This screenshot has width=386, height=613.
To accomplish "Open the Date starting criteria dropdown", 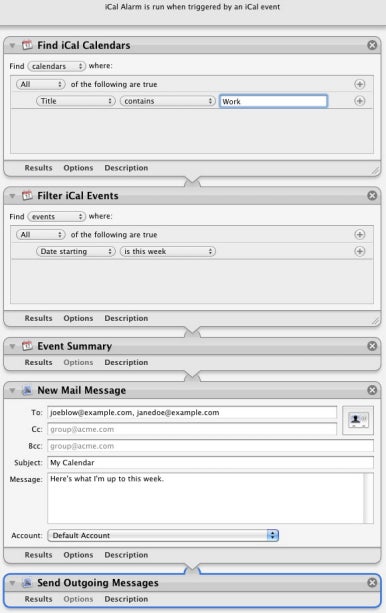I will pyautogui.click(x=76, y=251).
